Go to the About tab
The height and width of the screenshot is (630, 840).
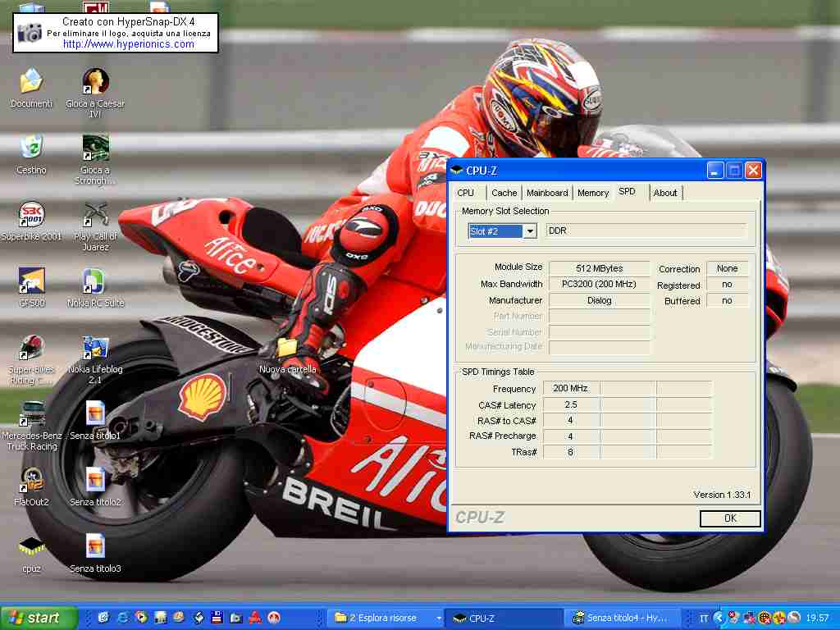[x=665, y=193]
